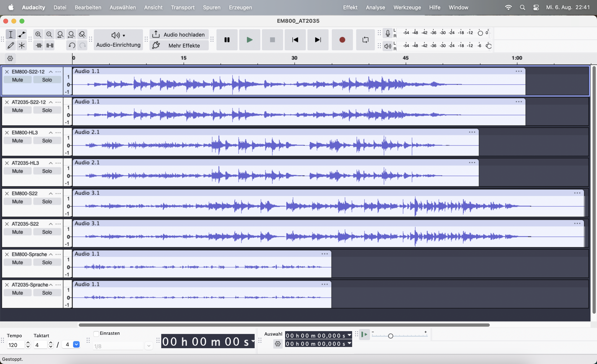The height and width of the screenshot is (364, 597).
Task: Skip to end of project
Action: coord(318,40)
